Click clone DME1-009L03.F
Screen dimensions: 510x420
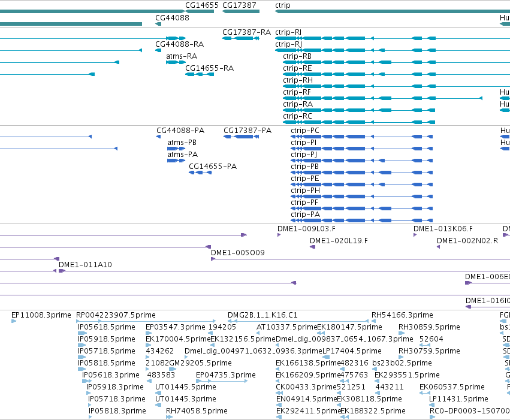[306, 229]
